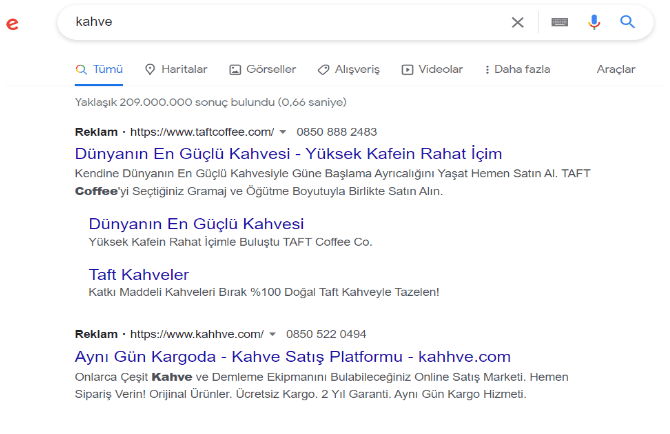
Task: Open the Aynı Gün Kargoda kahhve.com ad
Action: coord(293,357)
